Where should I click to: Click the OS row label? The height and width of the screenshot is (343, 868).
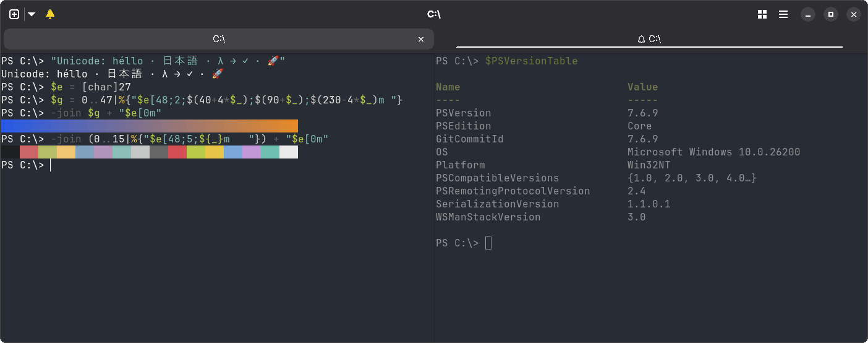point(442,152)
